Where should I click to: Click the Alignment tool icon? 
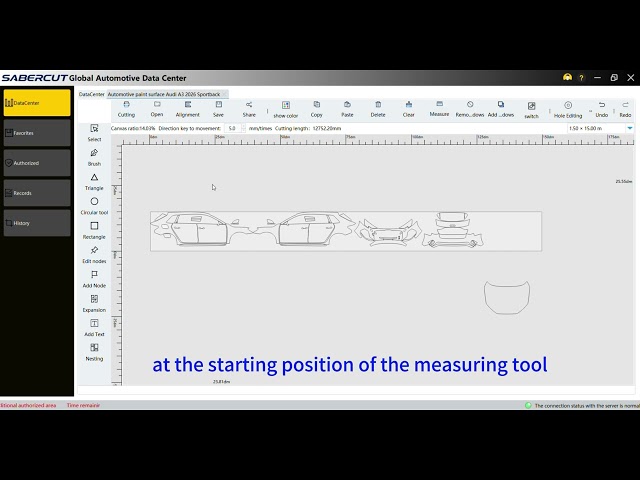[187, 109]
